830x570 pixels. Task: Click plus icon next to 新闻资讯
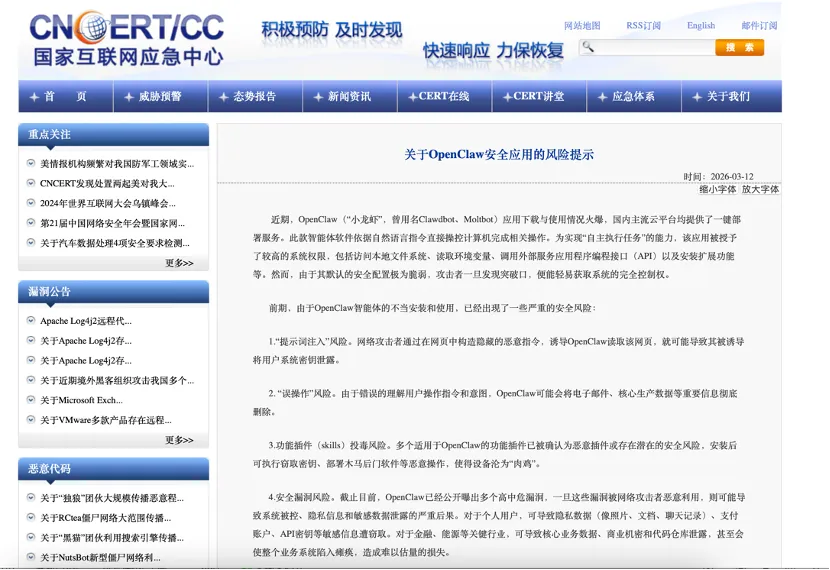pos(318,97)
